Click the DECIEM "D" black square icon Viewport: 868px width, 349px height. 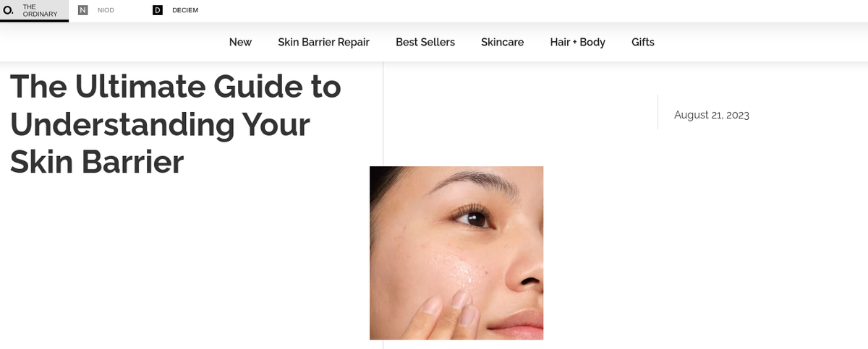[158, 10]
